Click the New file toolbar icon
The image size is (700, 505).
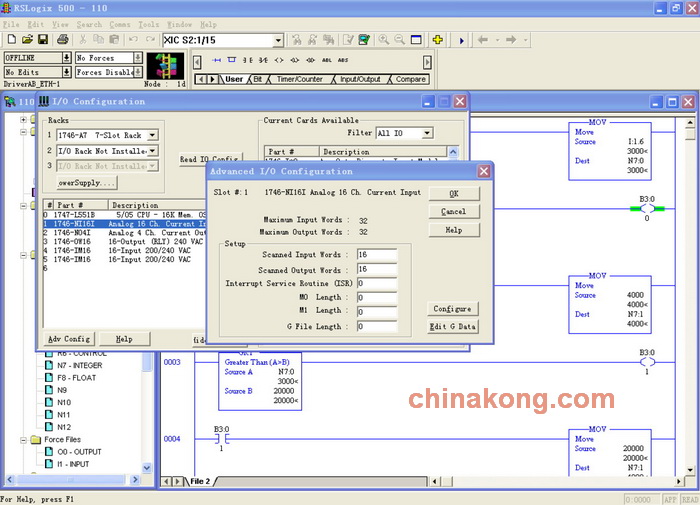[12, 40]
